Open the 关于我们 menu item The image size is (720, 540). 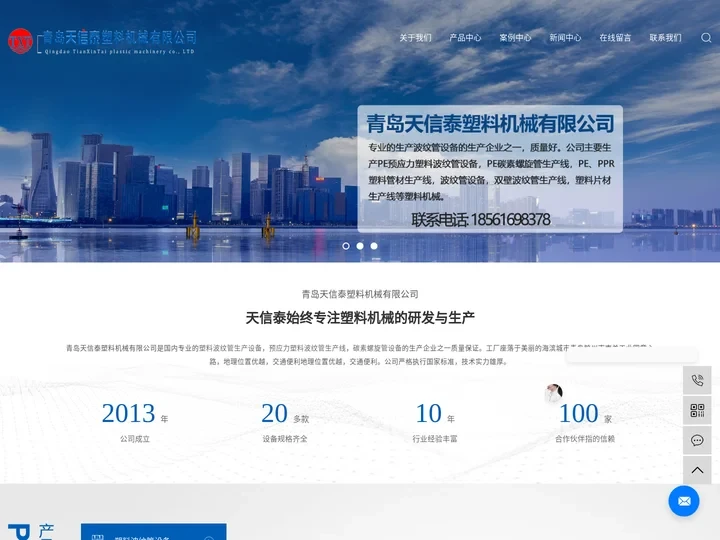point(415,38)
